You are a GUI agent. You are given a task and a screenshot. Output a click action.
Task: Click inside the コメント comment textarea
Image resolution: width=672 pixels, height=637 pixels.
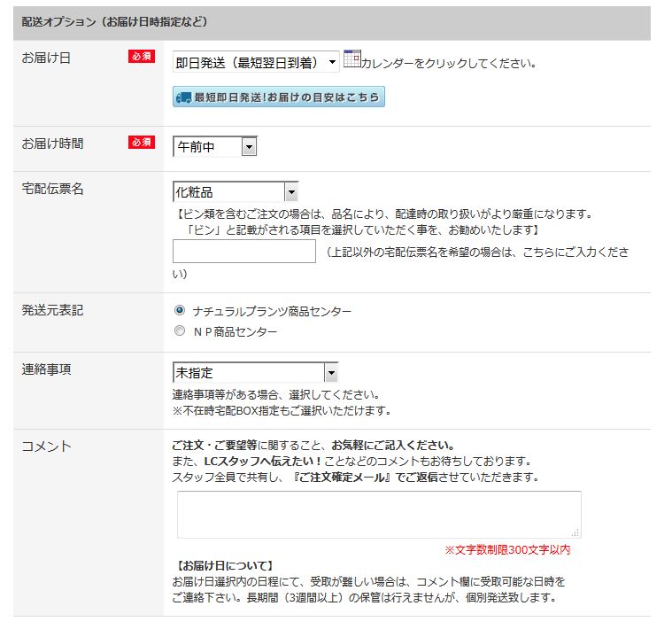(379, 515)
